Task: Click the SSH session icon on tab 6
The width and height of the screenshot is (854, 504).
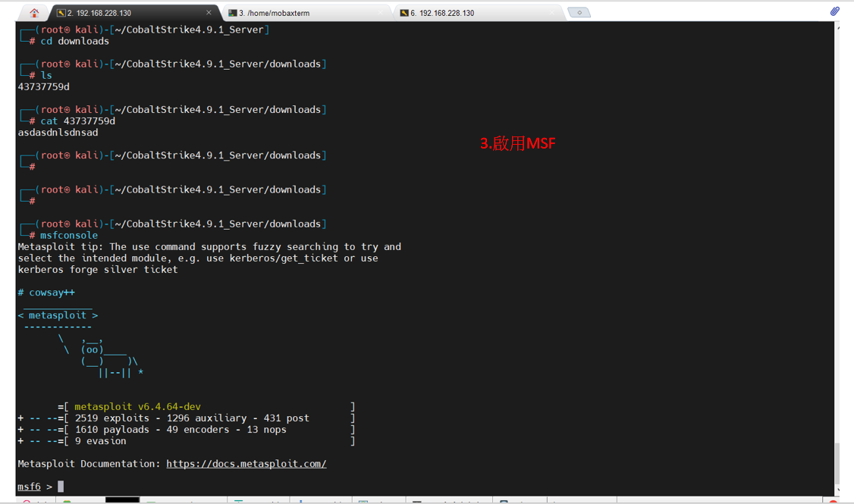Action: click(x=404, y=13)
